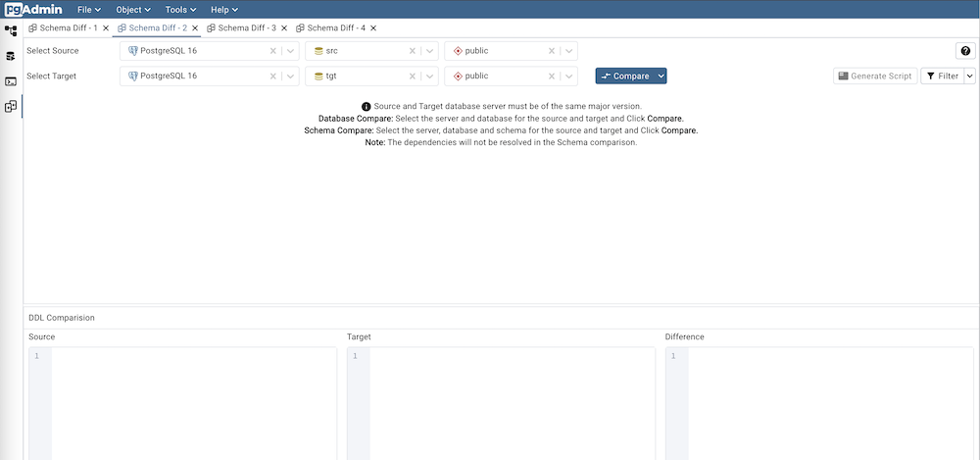Open the PSQL terminal sidebar icon
Image resolution: width=980 pixels, height=460 pixels.
point(11,81)
